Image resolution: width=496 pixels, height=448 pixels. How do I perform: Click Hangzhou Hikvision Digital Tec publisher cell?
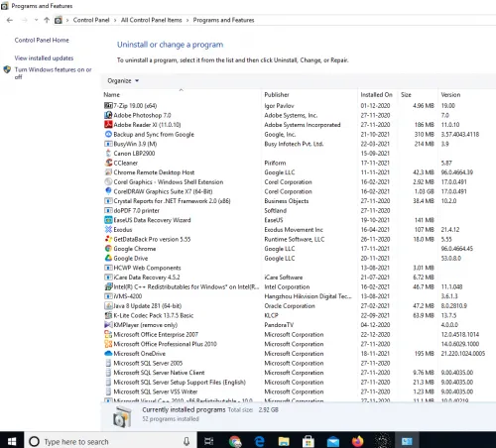coord(308,296)
